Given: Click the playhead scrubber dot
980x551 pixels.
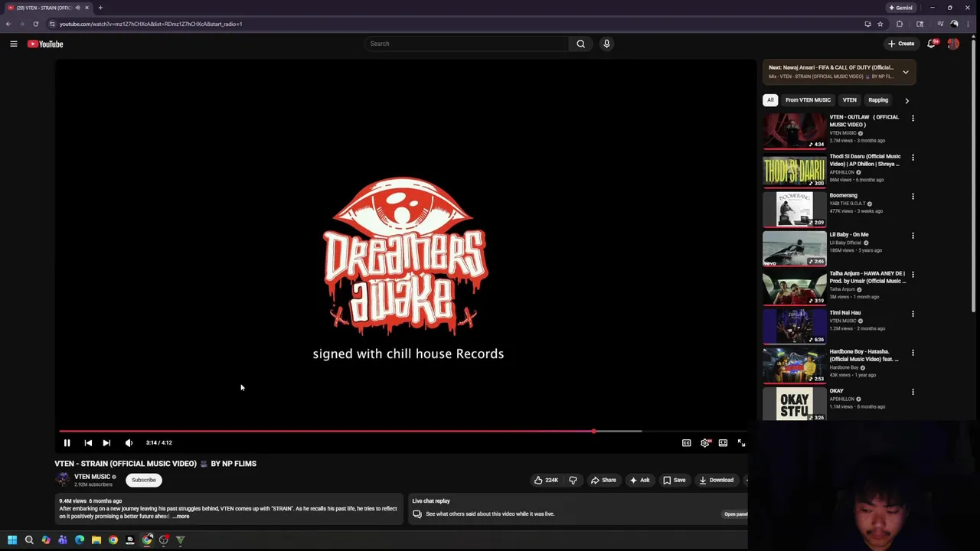Looking at the screenshot, I should pos(593,432).
